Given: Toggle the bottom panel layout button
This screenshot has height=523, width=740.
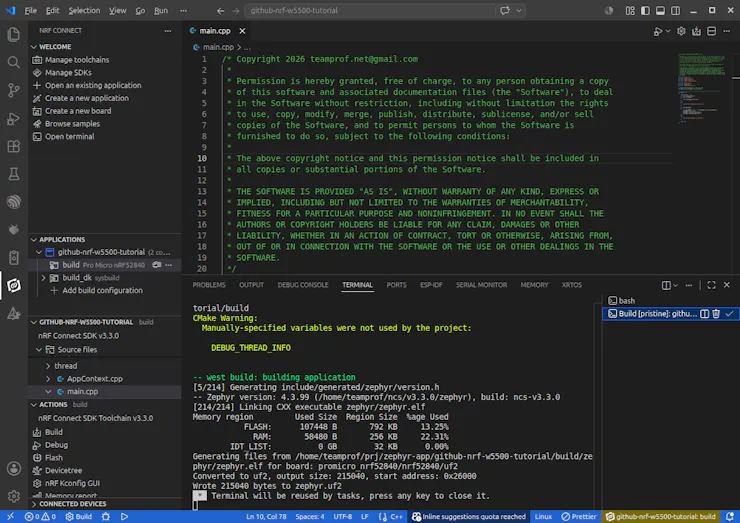Looking at the screenshot, I should 660,10.
